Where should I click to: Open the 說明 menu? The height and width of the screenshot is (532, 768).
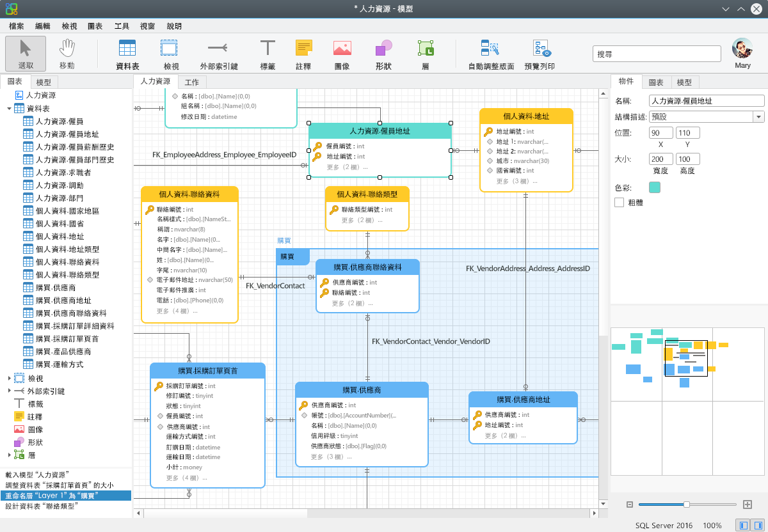pos(173,26)
